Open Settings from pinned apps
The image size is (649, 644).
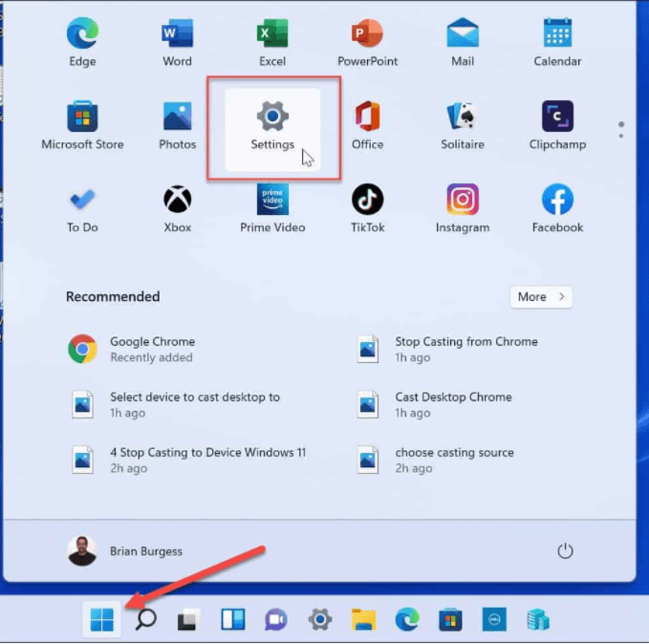coord(272,129)
